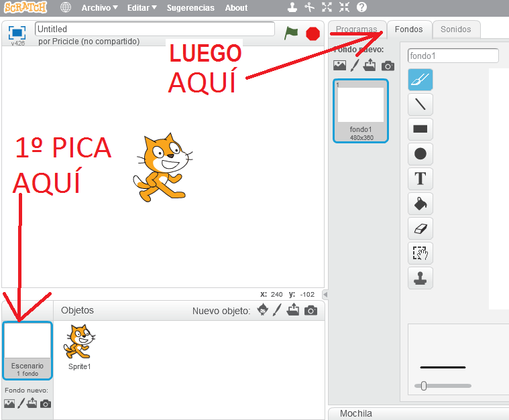509x420 pixels.
Task: Open the About menu item
Action: pyautogui.click(x=236, y=8)
